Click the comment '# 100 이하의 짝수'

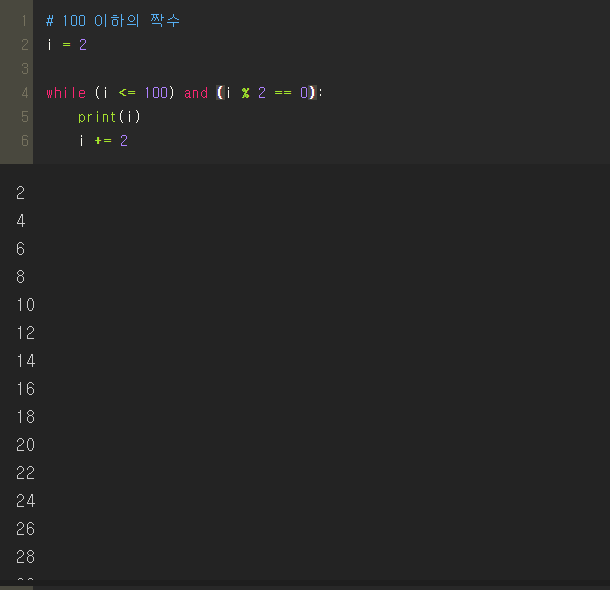(113, 21)
